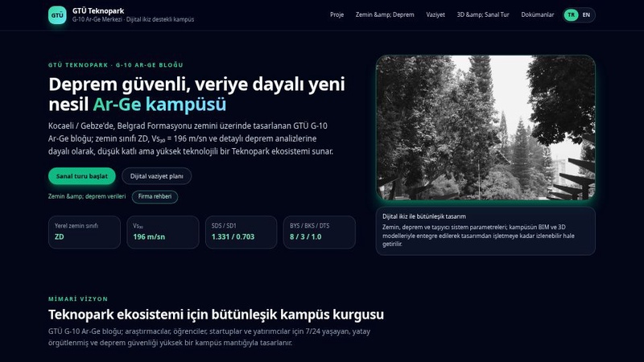Click heading 'Teknopark ekosistemi için bütünleşik kampüs kurgusu'
The height and width of the screenshot is (362, 644).
coord(216,315)
